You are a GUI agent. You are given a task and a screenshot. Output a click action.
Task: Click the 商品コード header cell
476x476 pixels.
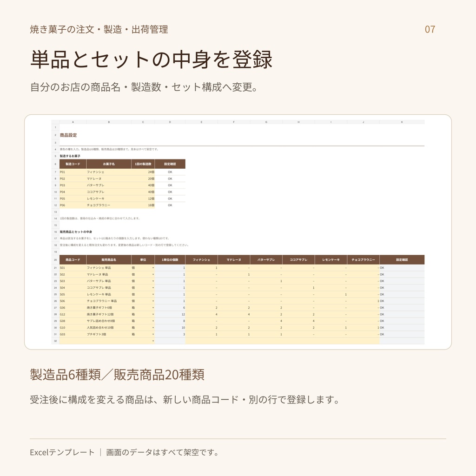(73, 260)
